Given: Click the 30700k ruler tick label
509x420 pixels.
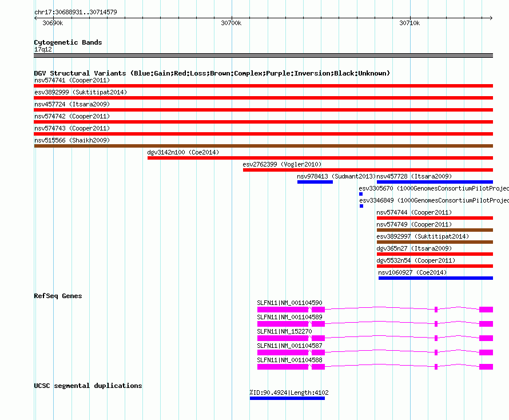Looking at the screenshot, I should click(x=231, y=23).
